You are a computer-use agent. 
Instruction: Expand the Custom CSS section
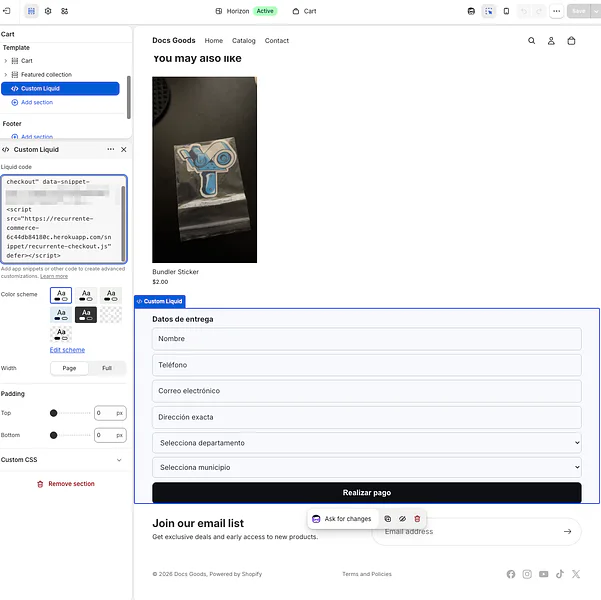click(x=61, y=460)
